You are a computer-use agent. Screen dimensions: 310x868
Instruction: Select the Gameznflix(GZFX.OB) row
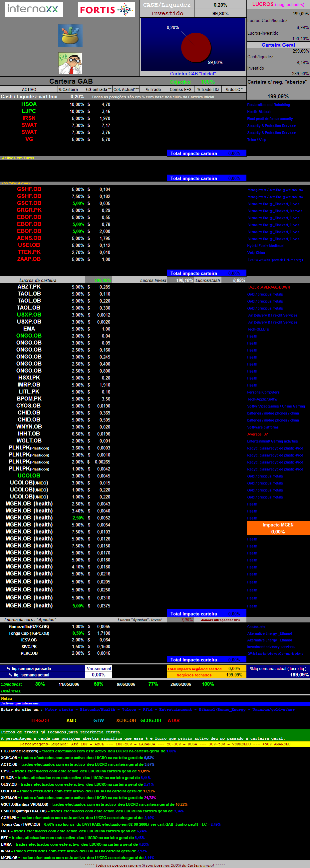click(29, 627)
